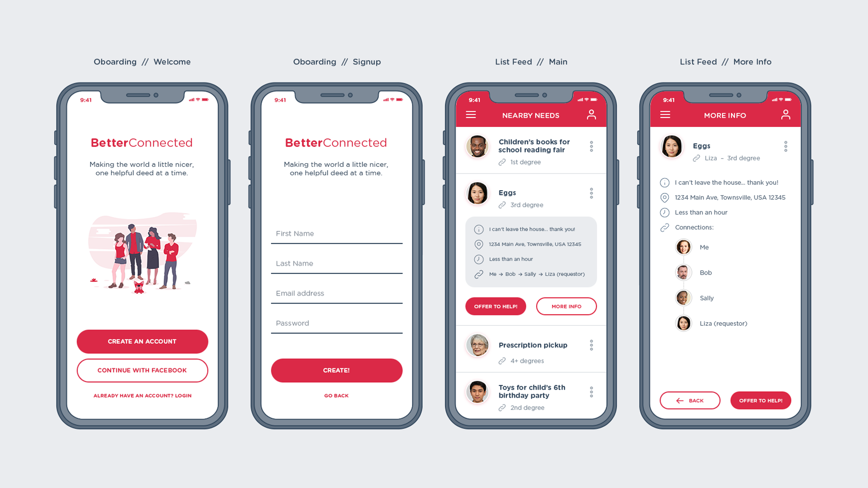
Task: Click the Email address input field
Action: (336, 293)
